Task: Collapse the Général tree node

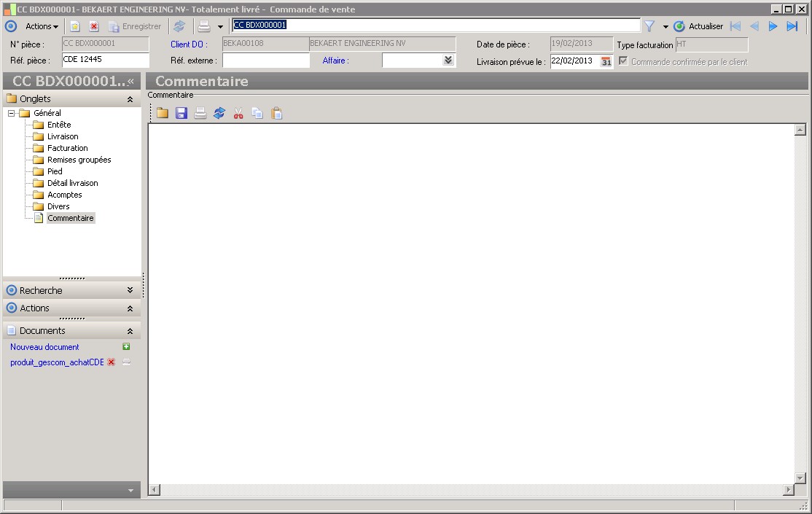Action: (12, 113)
